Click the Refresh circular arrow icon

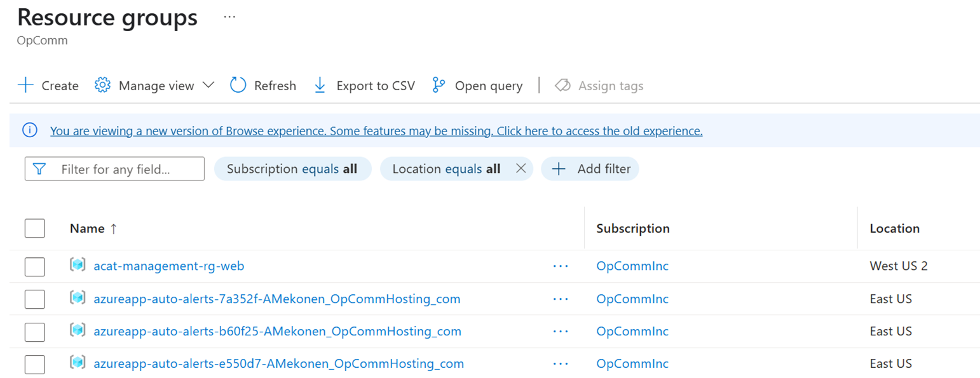[238, 85]
